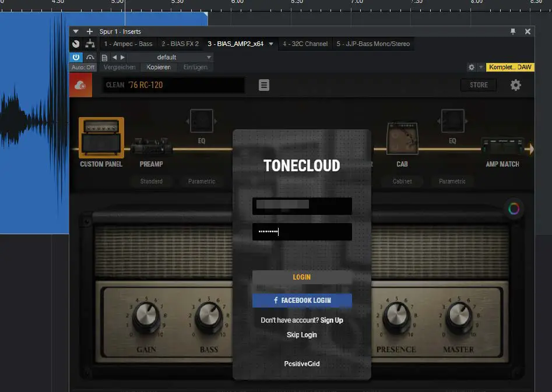Screen dimensions: 552x392
Task: Open the BIAS Amp settings gear
Action: tap(515, 85)
